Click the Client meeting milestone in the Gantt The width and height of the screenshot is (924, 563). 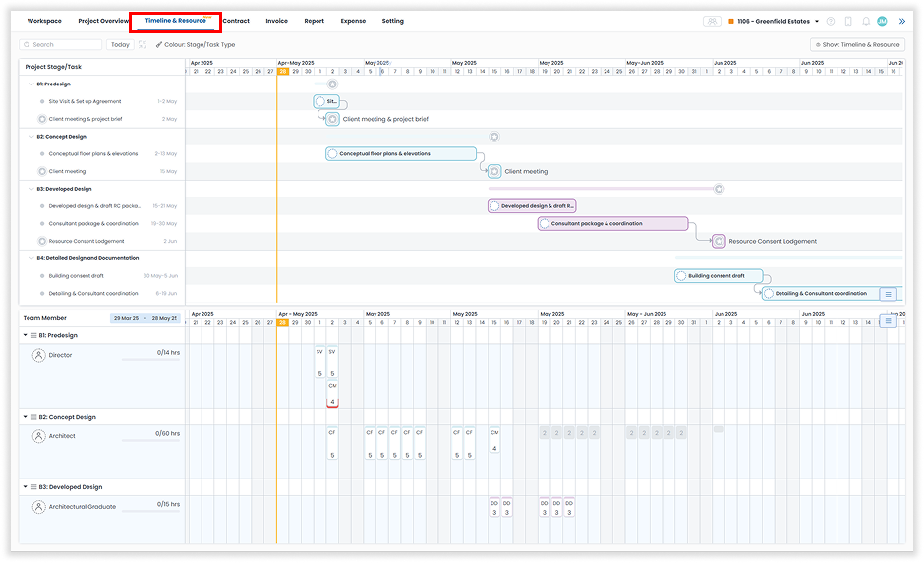(494, 171)
